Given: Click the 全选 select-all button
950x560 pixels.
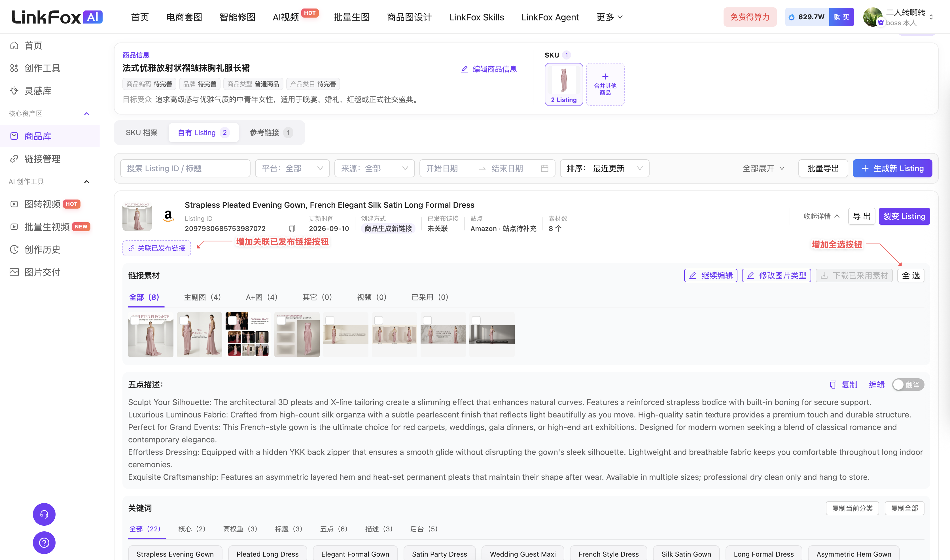Looking at the screenshot, I should point(910,275).
